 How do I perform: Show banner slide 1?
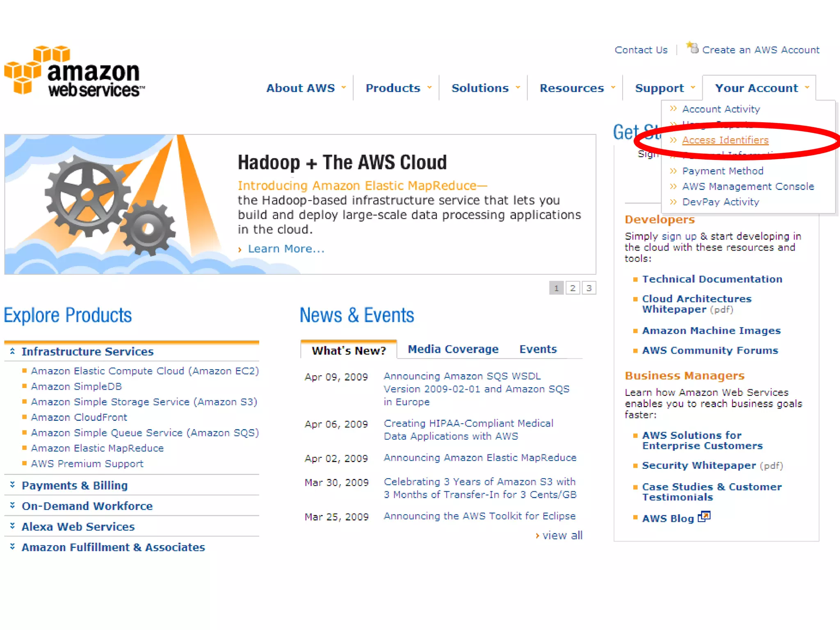[556, 288]
